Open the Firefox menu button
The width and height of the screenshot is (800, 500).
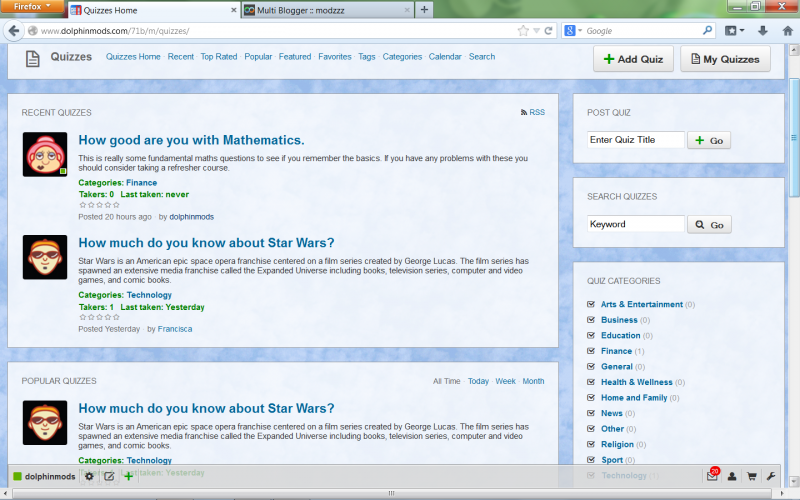point(32,6)
